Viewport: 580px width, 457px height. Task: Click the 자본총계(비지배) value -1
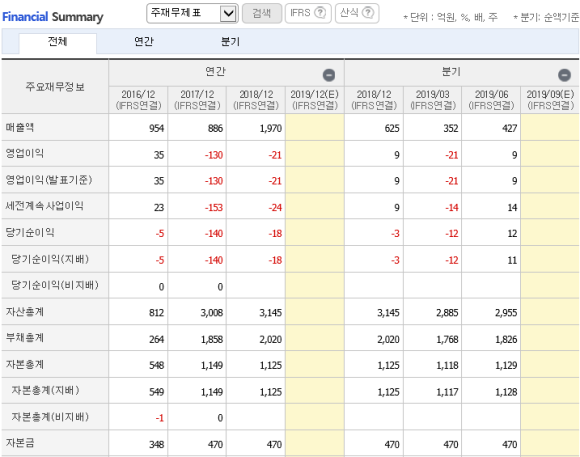click(x=160, y=418)
